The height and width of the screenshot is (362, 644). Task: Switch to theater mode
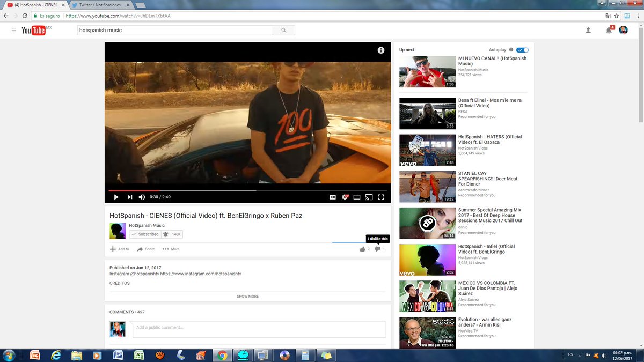point(357,197)
